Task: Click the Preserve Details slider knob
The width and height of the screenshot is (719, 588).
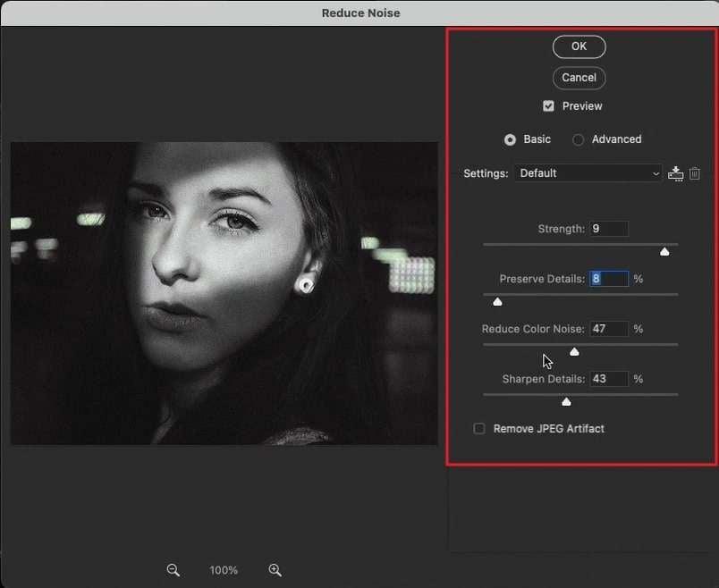Action: 497,302
